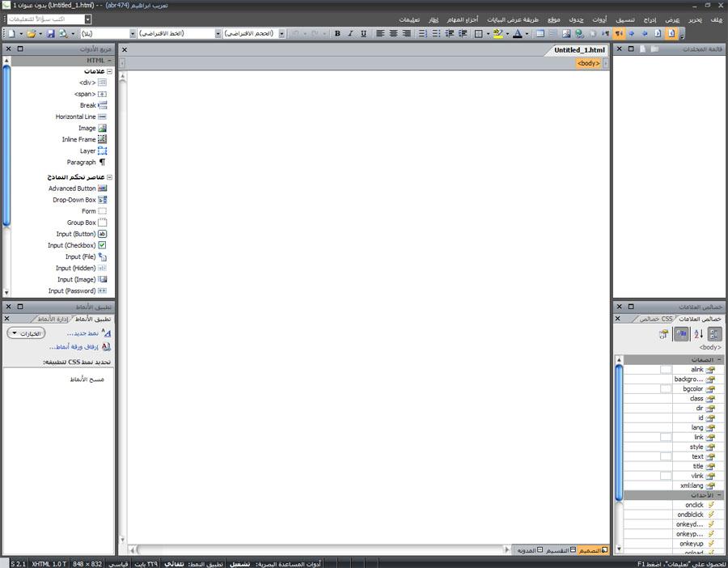Click the new style link
The width and height of the screenshot is (728, 568).
(x=82, y=333)
